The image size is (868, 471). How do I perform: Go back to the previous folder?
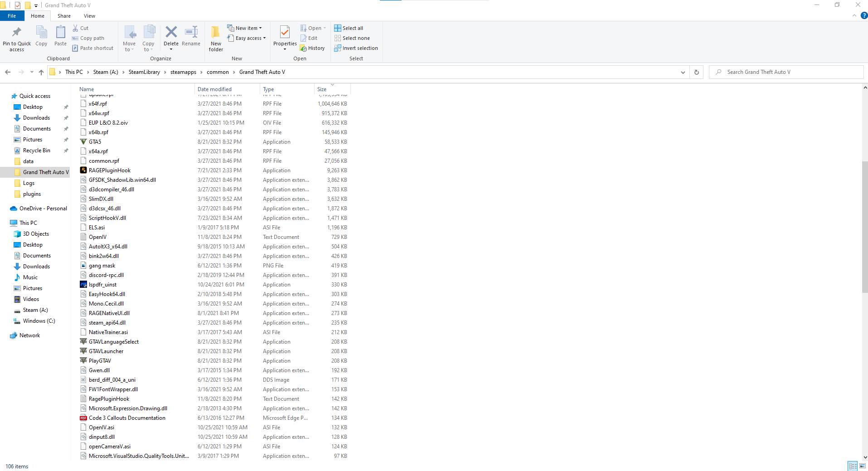click(8, 72)
